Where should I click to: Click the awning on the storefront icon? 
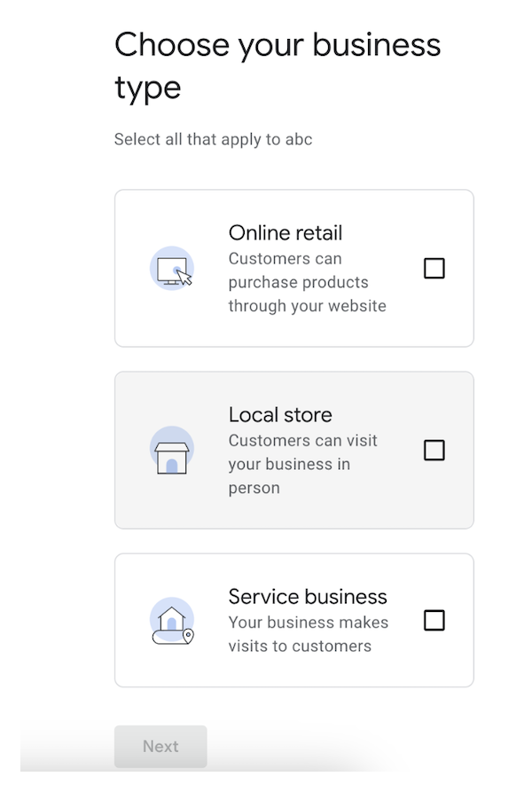(x=171, y=447)
